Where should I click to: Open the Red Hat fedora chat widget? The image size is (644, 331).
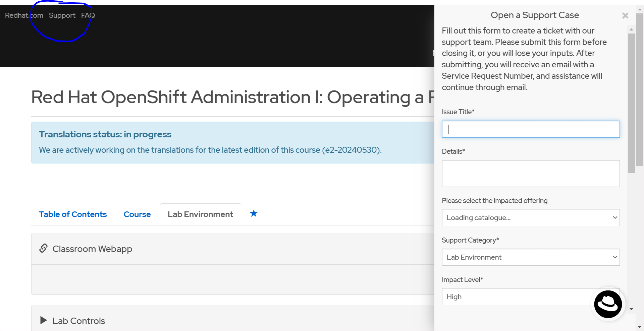point(608,304)
